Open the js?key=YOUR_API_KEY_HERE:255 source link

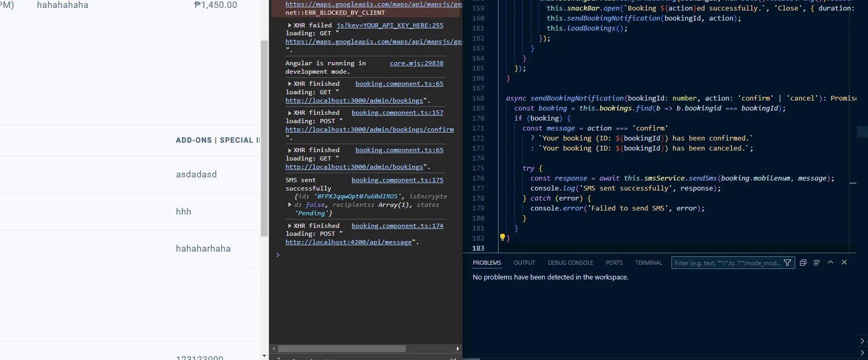(x=390, y=25)
